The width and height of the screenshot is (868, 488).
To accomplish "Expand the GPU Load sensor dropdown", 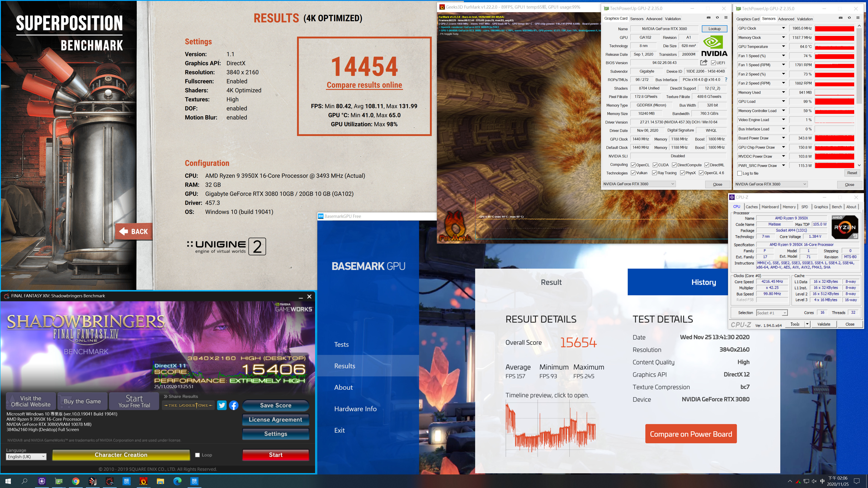I will [783, 101].
